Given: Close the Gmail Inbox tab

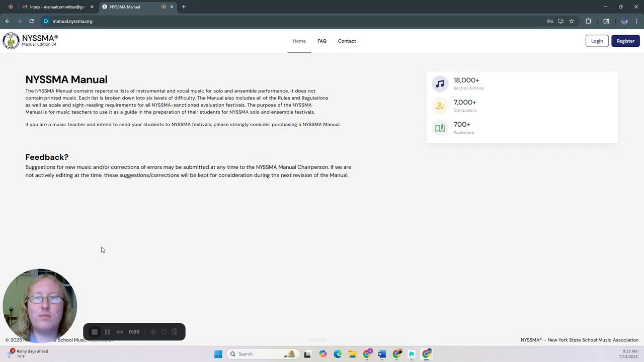Looking at the screenshot, I should [92, 7].
